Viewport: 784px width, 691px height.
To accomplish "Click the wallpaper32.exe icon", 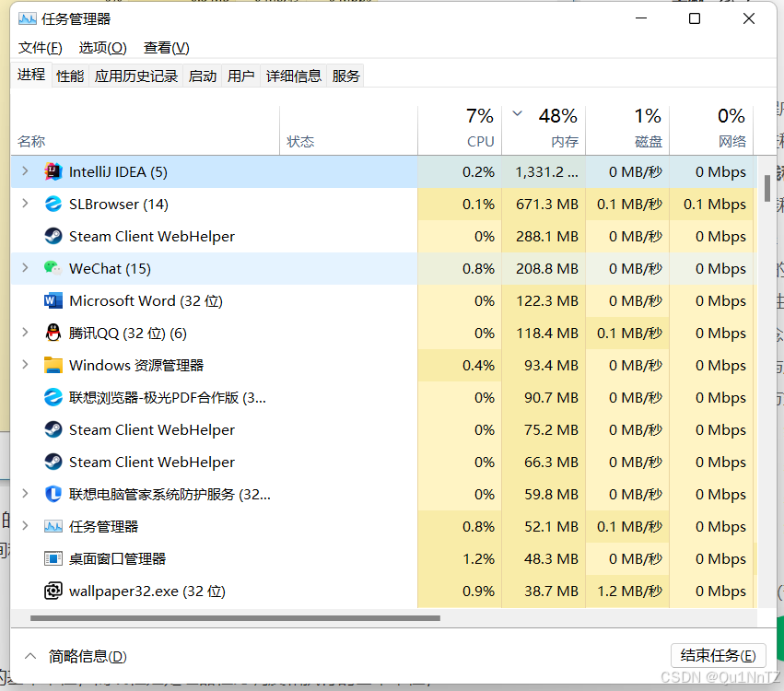I will pyautogui.click(x=53, y=591).
